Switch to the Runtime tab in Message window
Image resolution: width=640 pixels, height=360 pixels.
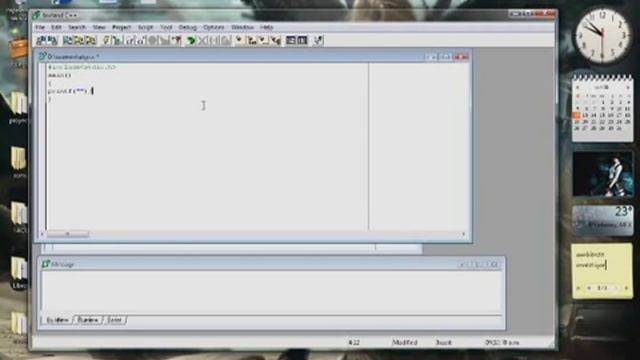(x=88, y=320)
